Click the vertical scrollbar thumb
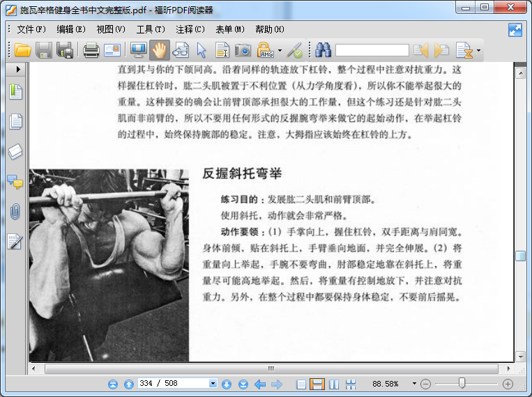 tap(520, 256)
